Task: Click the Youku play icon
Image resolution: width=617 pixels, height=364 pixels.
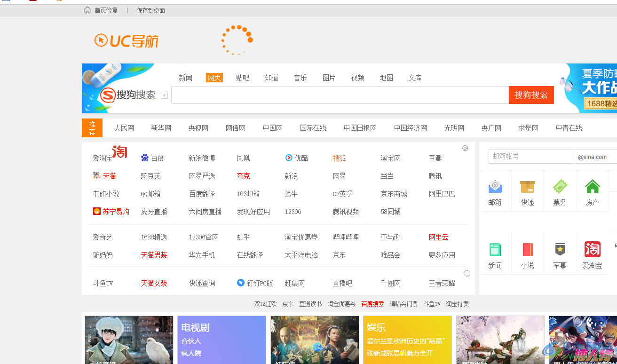Action: click(x=289, y=158)
